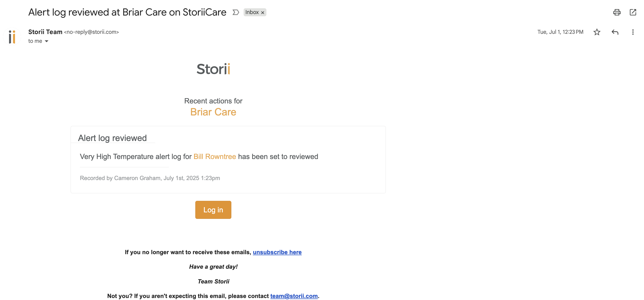Expand recipient details arrow beside 'to me'
This screenshot has width=644, height=300.
pyautogui.click(x=47, y=41)
